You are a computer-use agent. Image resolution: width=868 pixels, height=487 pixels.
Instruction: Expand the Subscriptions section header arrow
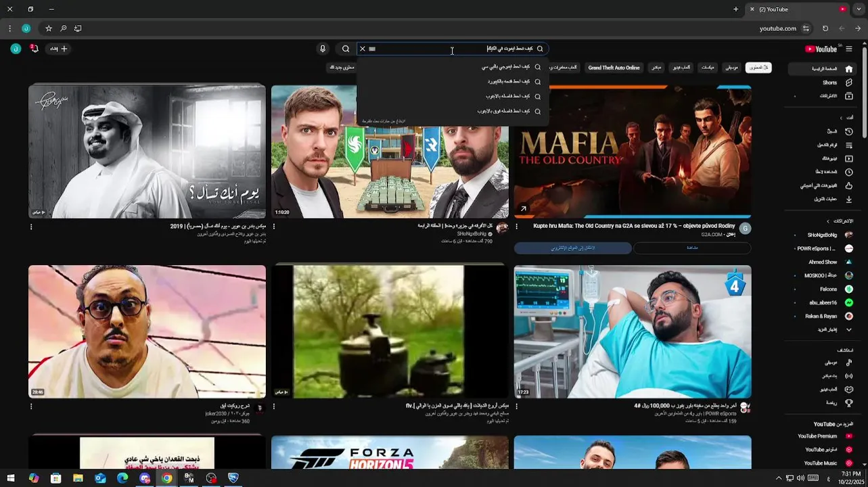tap(827, 221)
